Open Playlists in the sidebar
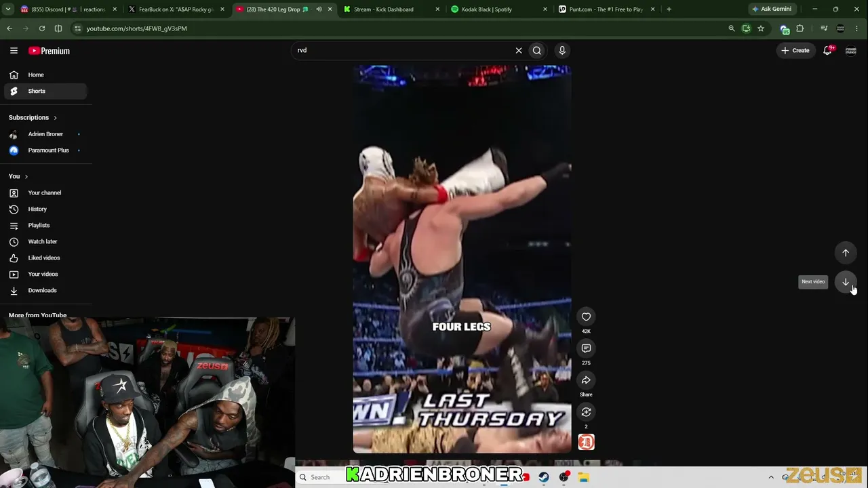Viewport: 868px width, 488px height. [x=45, y=225]
